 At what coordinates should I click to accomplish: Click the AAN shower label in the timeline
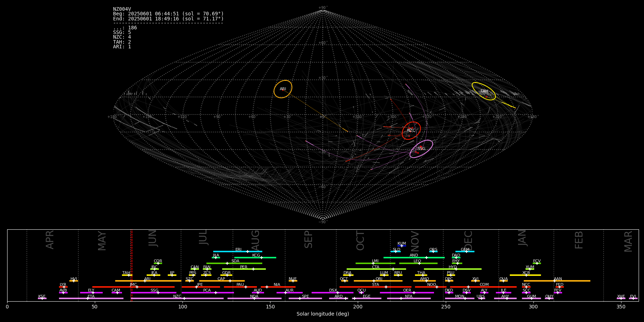558,279
